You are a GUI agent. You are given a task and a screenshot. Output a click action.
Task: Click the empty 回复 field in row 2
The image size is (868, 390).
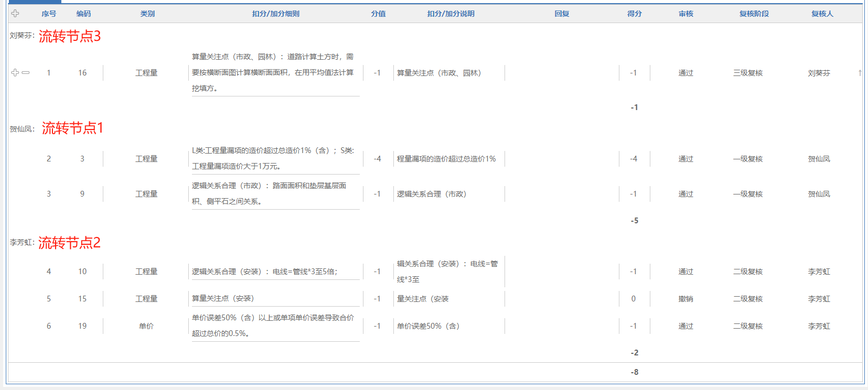point(562,159)
